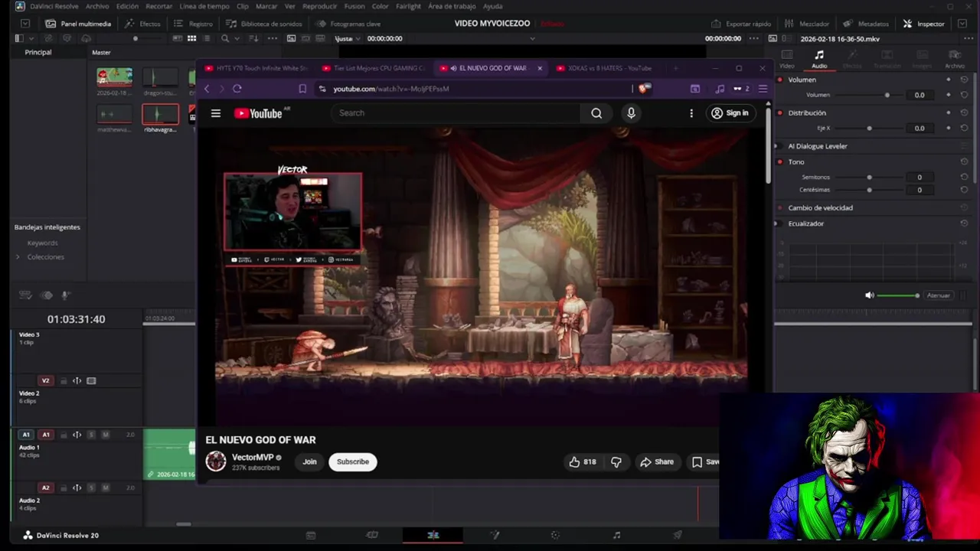Open the Archivo menu

[97, 6]
